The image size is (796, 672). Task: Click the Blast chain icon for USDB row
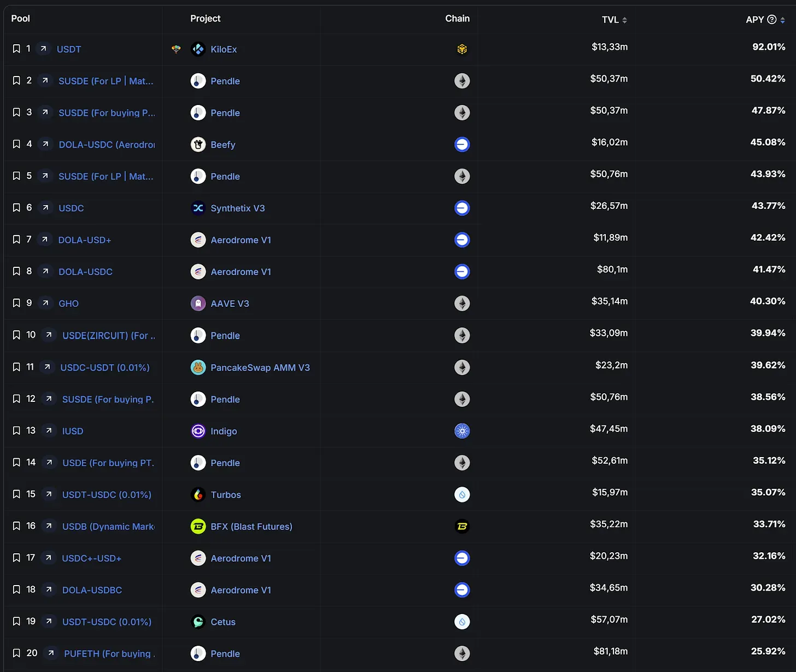click(x=462, y=527)
